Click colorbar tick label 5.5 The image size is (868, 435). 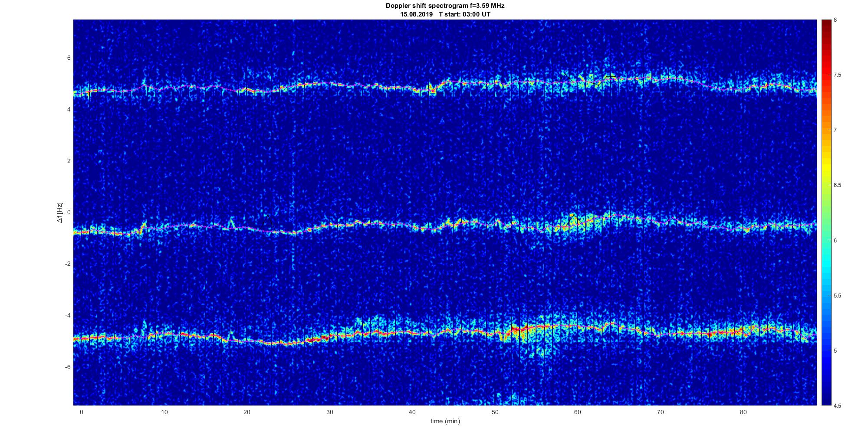837,296
